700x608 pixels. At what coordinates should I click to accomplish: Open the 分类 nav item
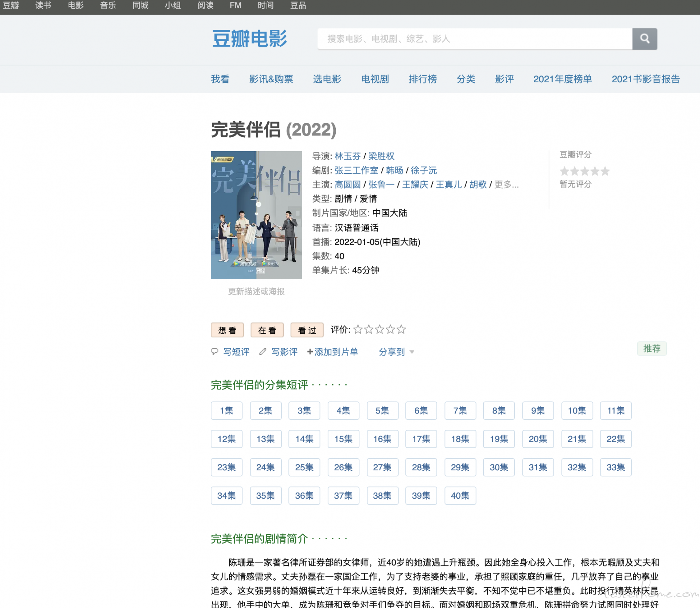(466, 79)
